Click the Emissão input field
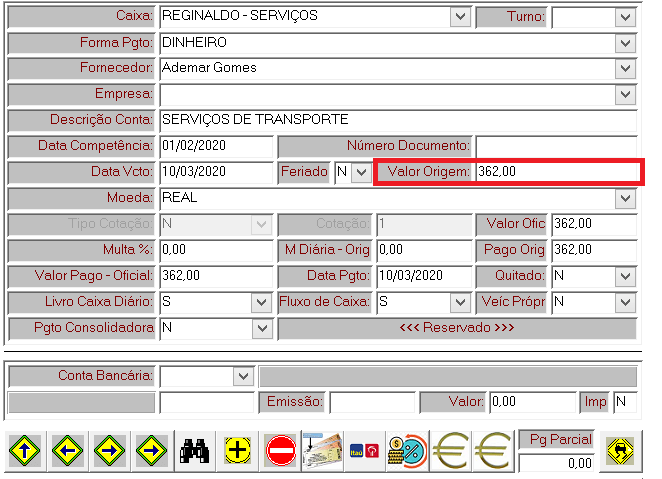This screenshot has height=479, width=662. pos(373,402)
